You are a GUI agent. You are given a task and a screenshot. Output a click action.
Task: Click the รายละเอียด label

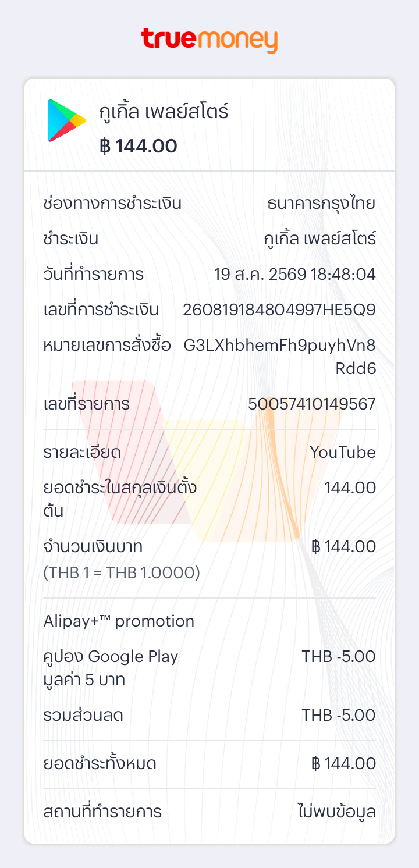tap(82, 453)
